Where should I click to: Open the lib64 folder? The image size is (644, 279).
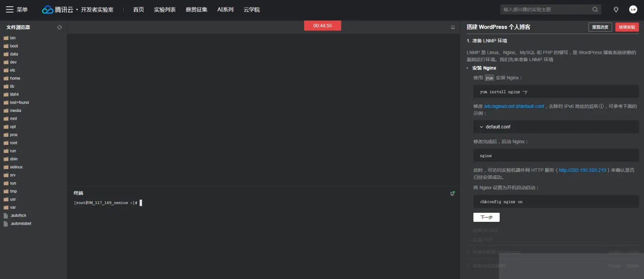tap(11, 94)
